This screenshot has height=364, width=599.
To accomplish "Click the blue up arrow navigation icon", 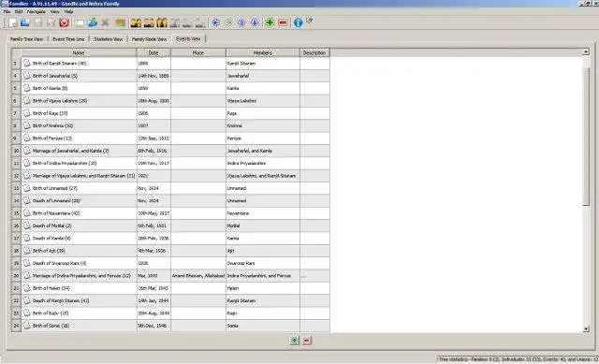I will click(241, 22).
